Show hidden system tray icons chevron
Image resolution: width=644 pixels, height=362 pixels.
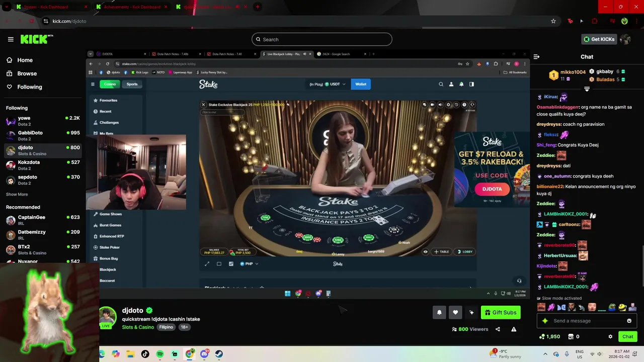pos(545,354)
